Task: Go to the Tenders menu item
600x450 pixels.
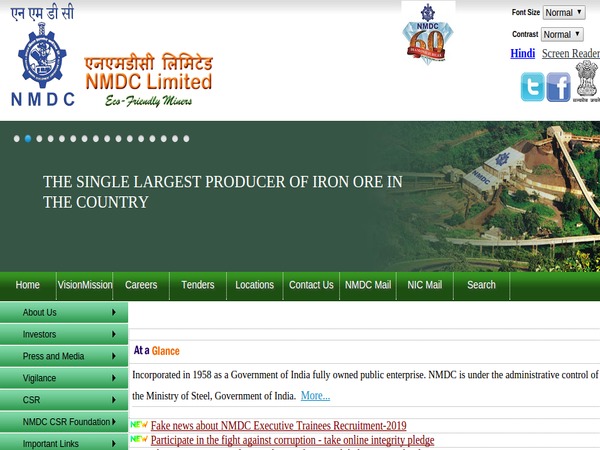Action: [198, 285]
